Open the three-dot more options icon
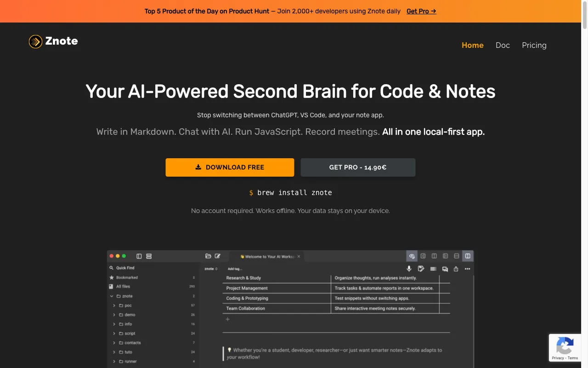Image resolution: width=588 pixels, height=368 pixels. point(468,269)
